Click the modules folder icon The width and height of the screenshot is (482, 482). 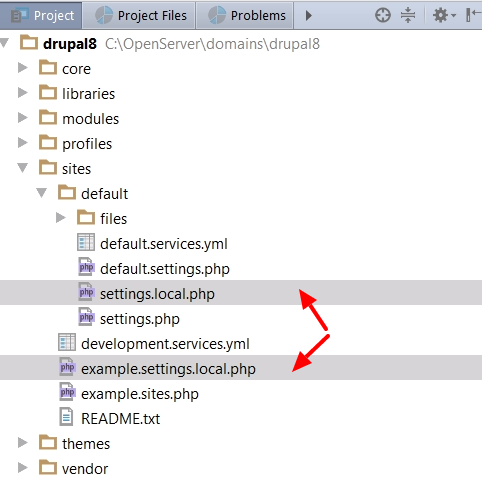[48, 117]
